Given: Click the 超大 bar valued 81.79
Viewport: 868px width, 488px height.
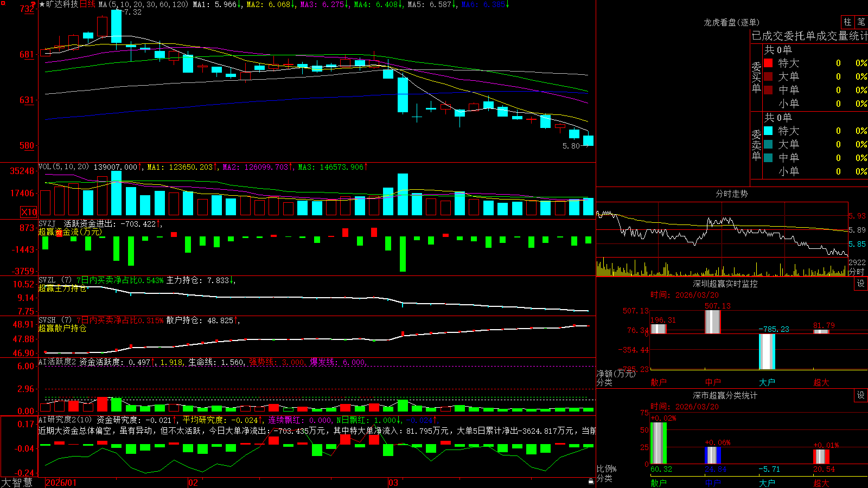Looking at the screenshot, I should point(821,331).
